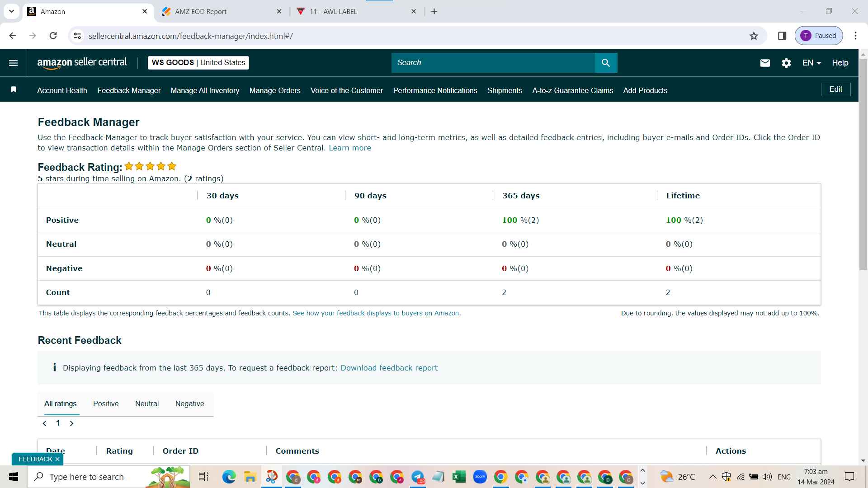Select the Positive feedback tab

point(106,404)
